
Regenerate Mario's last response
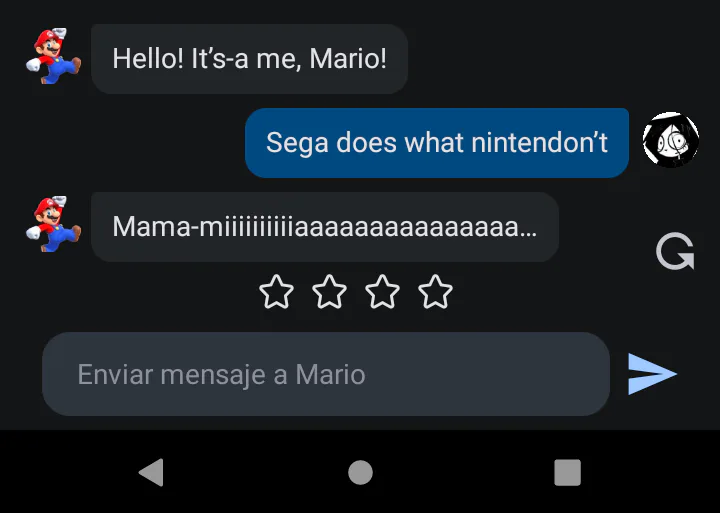(x=675, y=252)
